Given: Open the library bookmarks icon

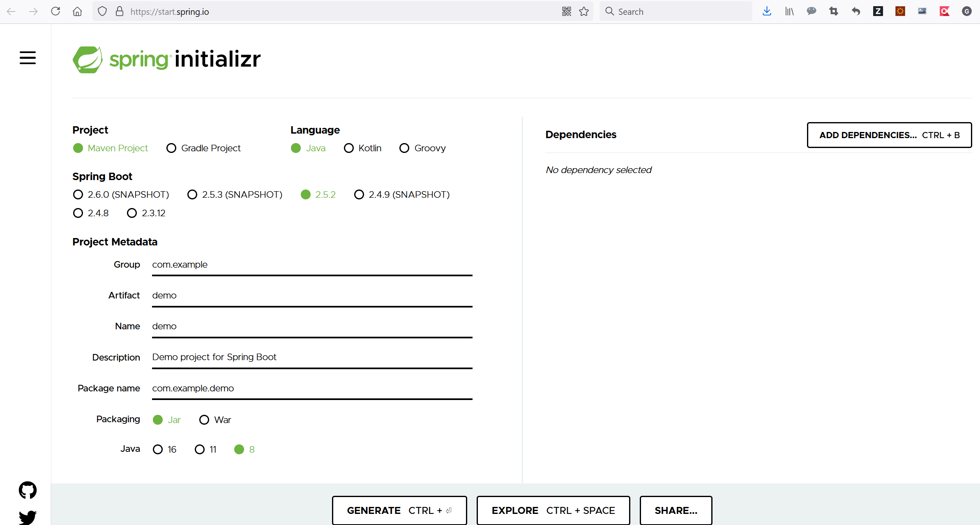Looking at the screenshot, I should [x=789, y=12].
